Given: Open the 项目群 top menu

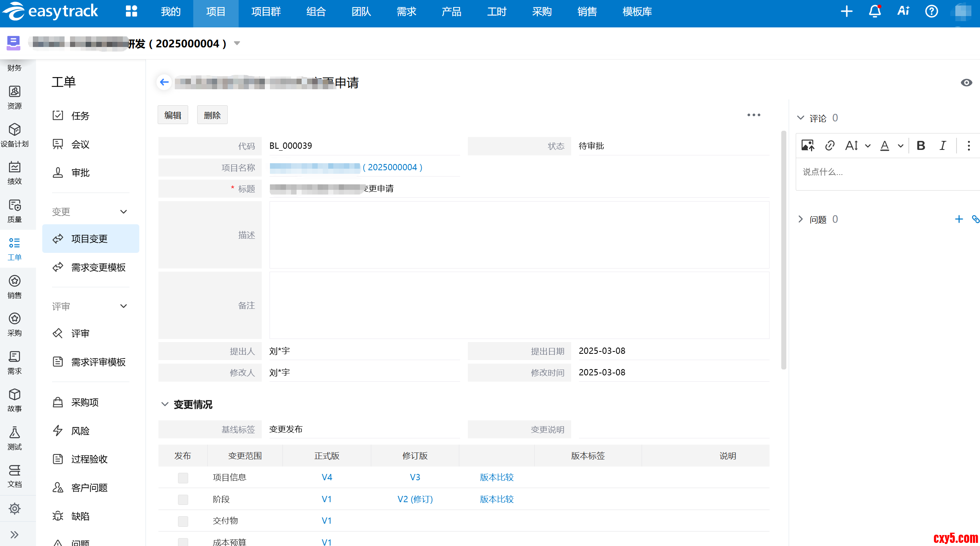Looking at the screenshot, I should click(266, 12).
